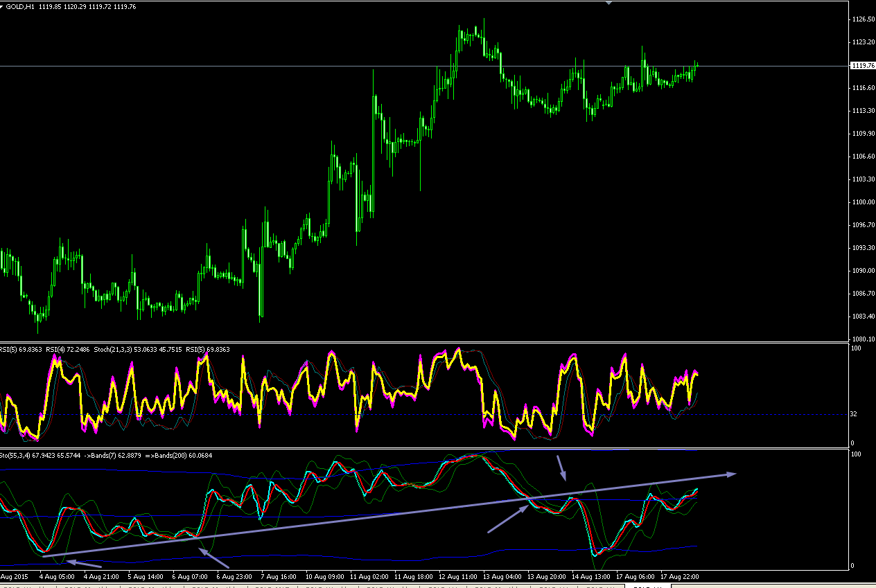Click the 5 Aug 14:00 time label
The width and height of the screenshot is (876, 588).
click(x=146, y=576)
